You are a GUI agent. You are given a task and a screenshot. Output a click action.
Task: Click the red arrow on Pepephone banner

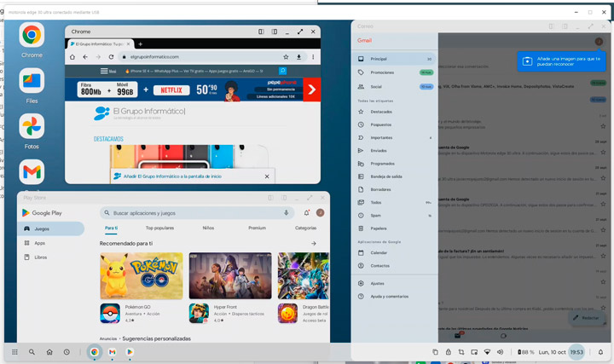(312, 90)
